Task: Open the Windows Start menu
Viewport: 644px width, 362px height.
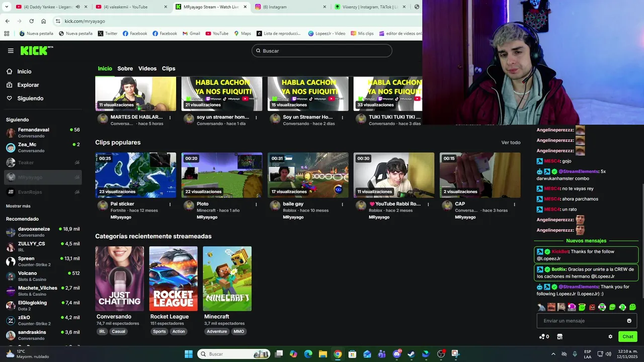Action: click(x=189, y=354)
